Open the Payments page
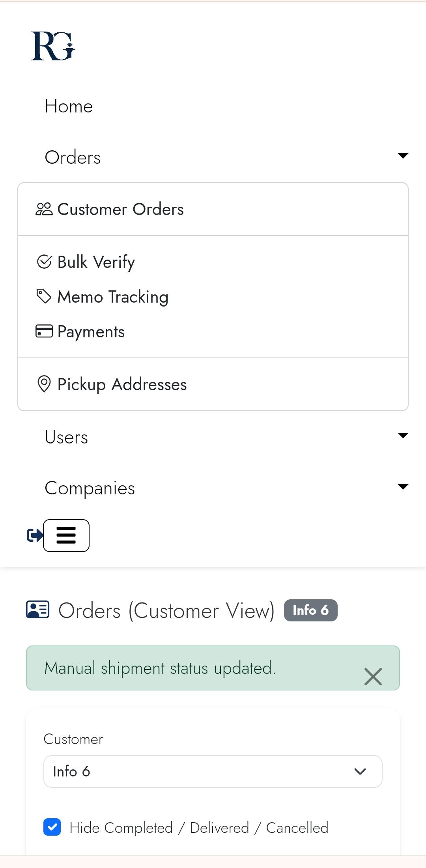This screenshot has height=868, width=426. click(x=91, y=331)
